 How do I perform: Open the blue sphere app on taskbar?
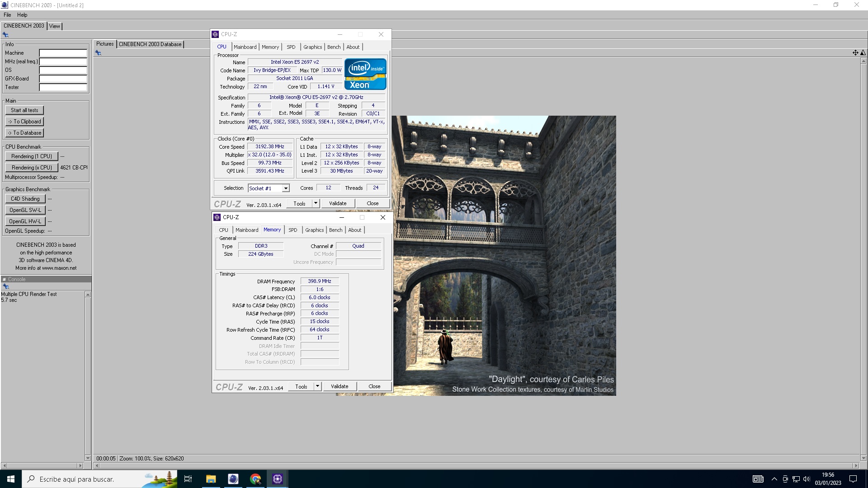tap(233, 479)
